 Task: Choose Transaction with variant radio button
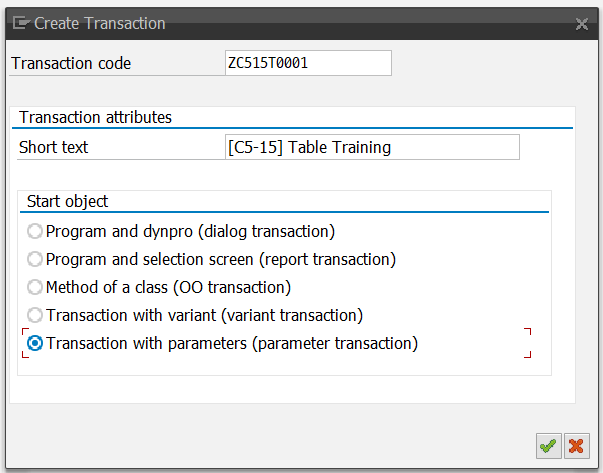point(35,315)
